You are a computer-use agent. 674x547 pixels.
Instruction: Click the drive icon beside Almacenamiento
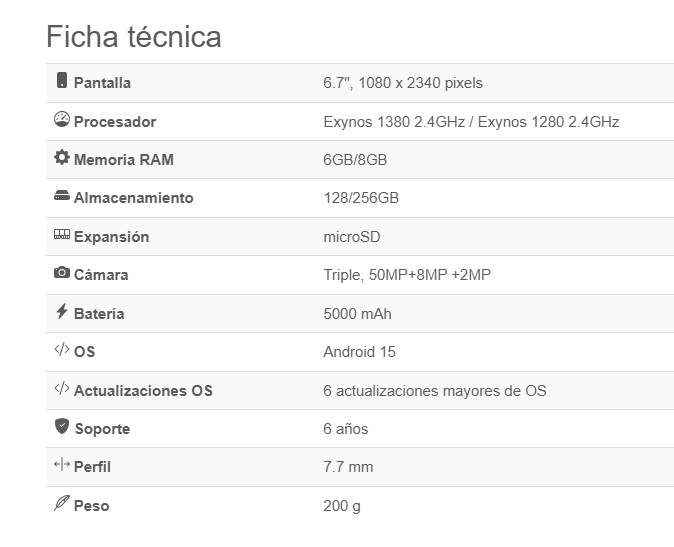[x=62, y=196]
